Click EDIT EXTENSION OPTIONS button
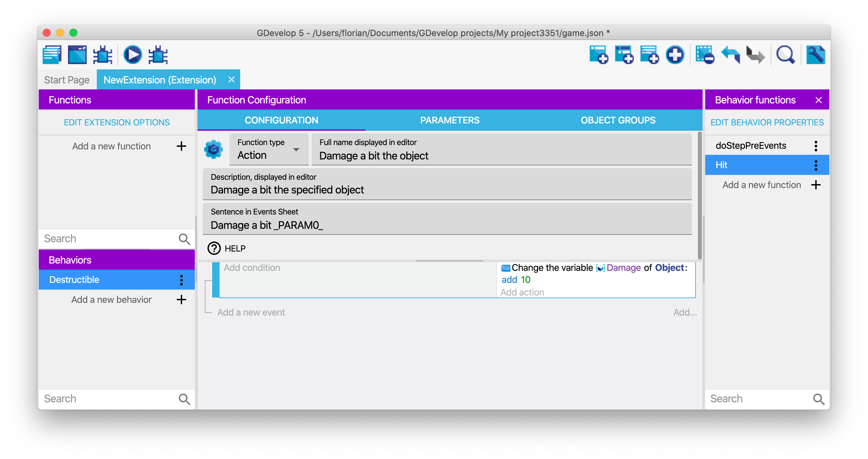This screenshot has height=459, width=868. 116,122
